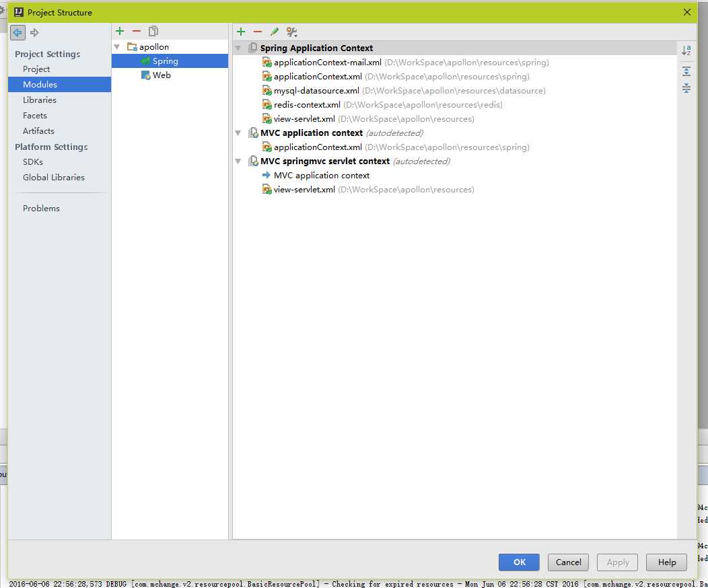Click the MVC application context arrow dependency icon
Screen dimensions: 708x588
click(267, 175)
